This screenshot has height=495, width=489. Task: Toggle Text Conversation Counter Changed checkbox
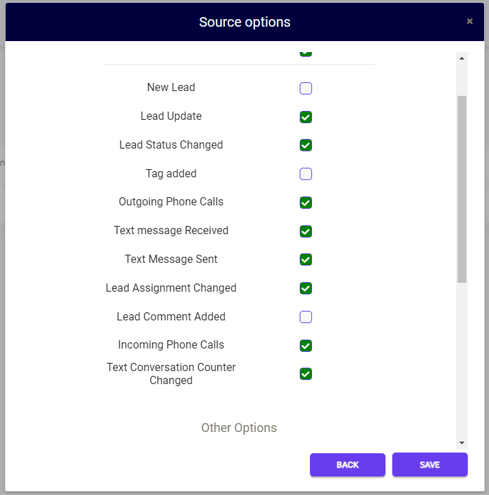point(305,374)
